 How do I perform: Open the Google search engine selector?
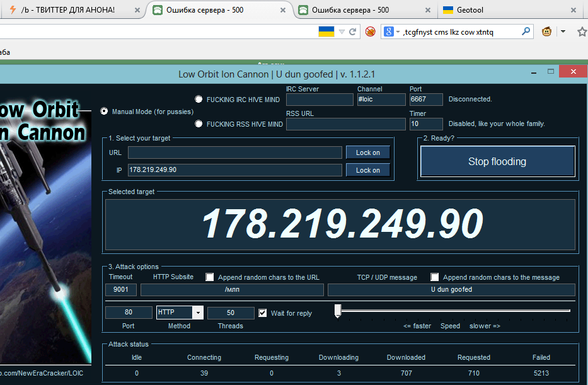(391, 32)
